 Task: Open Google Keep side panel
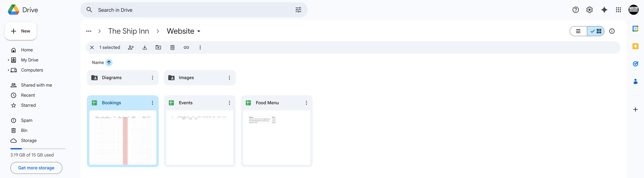coord(635,46)
